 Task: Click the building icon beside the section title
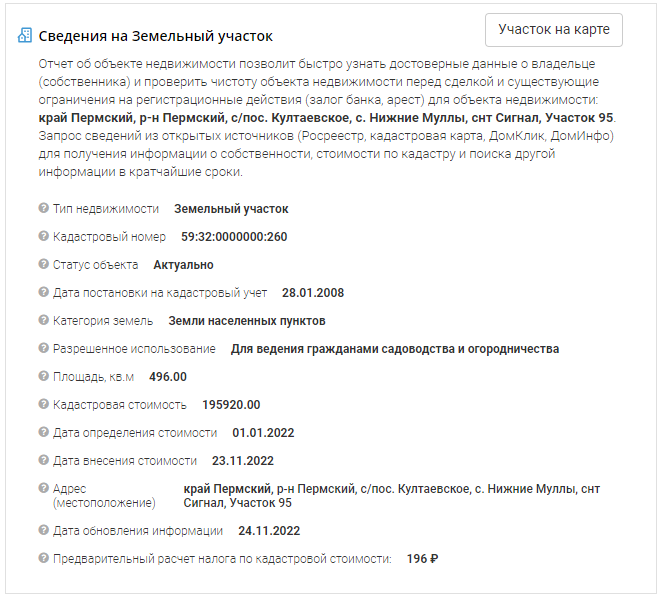click(26, 36)
